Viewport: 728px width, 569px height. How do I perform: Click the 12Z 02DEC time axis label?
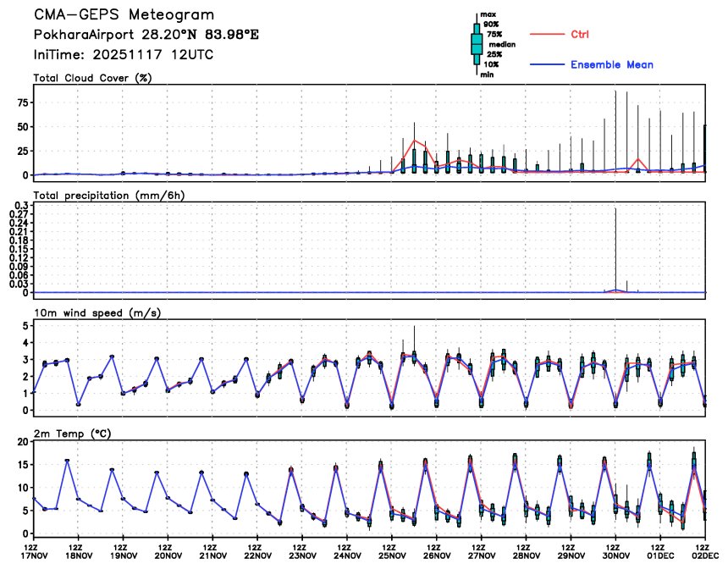click(705, 552)
